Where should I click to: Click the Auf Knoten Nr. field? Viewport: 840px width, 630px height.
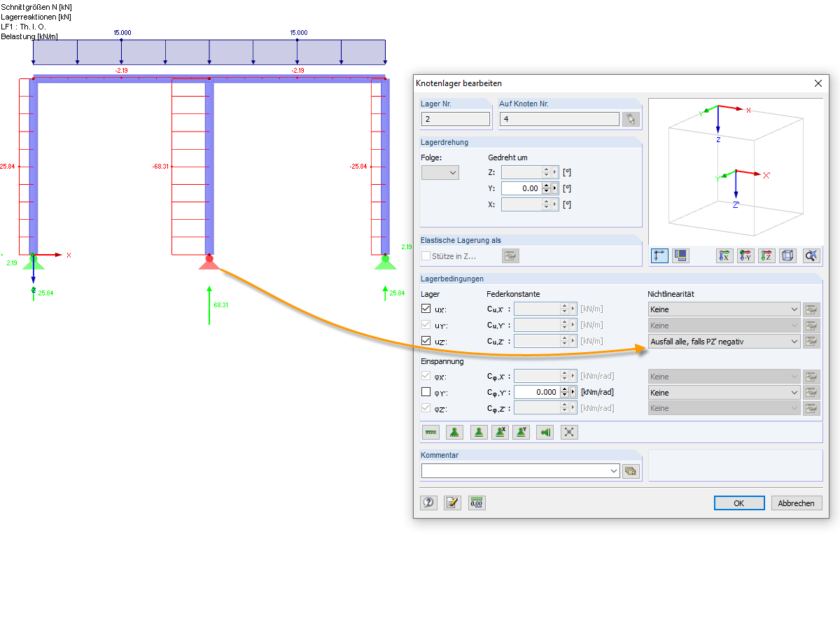click(560, 119)
